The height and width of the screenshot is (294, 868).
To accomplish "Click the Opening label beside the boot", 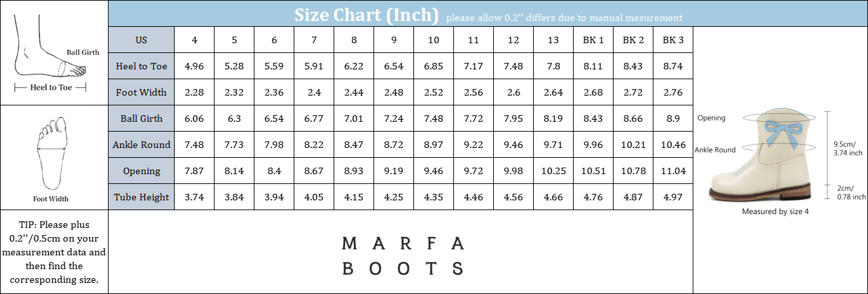I will 711,118.
